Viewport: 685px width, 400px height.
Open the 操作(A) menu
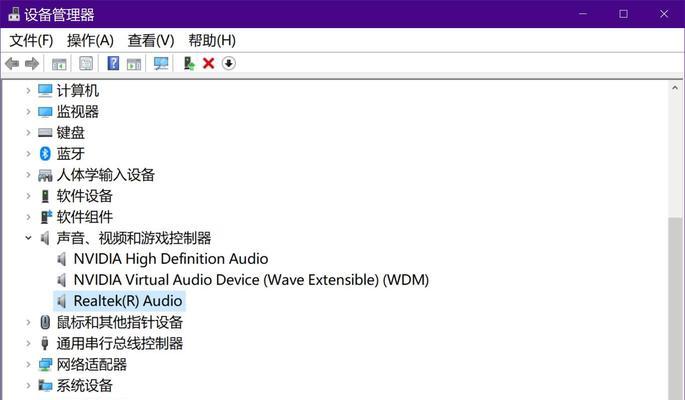point(90,41)
